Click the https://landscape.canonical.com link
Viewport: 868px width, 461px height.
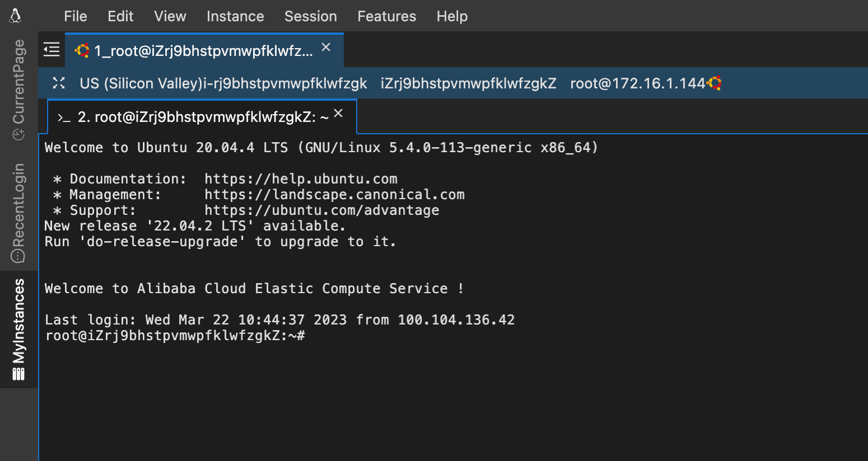(334, 195)
